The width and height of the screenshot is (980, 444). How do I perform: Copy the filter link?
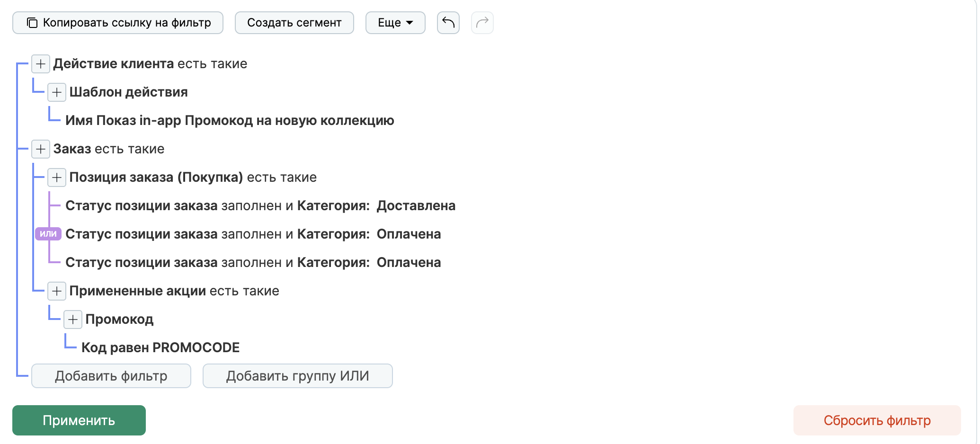coord(118,23)
